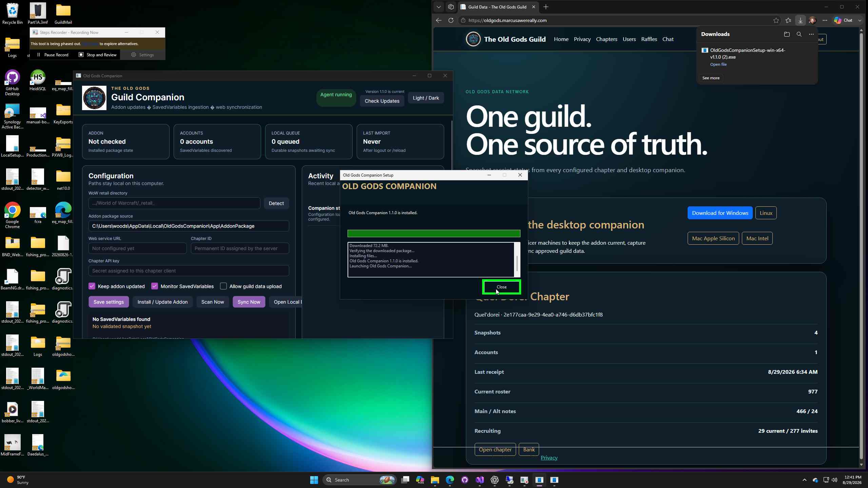Viewport: 868px width, 488px height.
Task: Enable Allow guild data upload checkbox
Action: click(223, 286)
